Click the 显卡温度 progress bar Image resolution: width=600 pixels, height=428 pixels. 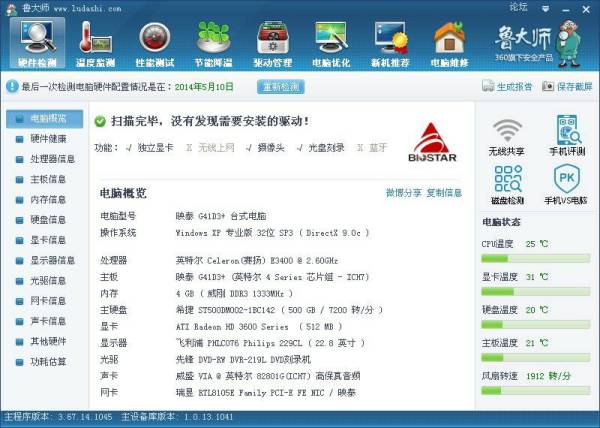[535, 292]
